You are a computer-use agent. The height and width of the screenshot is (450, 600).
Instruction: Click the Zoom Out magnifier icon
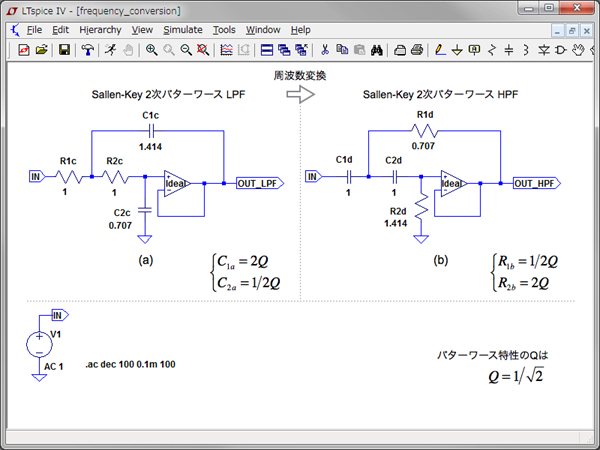click(x=186, y=49)
